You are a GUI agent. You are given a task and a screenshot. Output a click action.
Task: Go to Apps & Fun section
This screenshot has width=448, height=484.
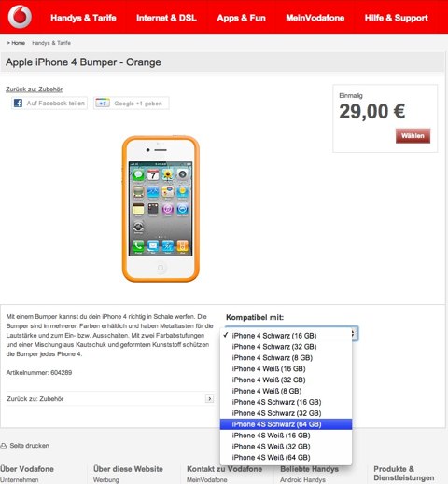242,18
